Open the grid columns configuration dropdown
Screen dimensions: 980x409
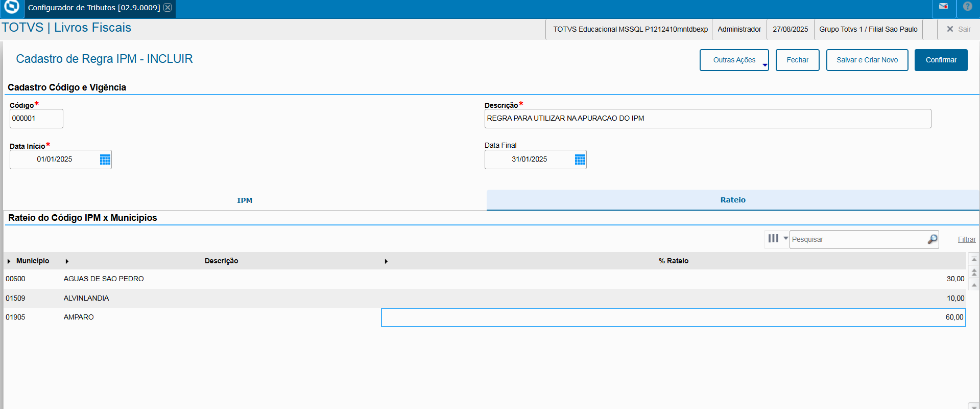(777, 239)
